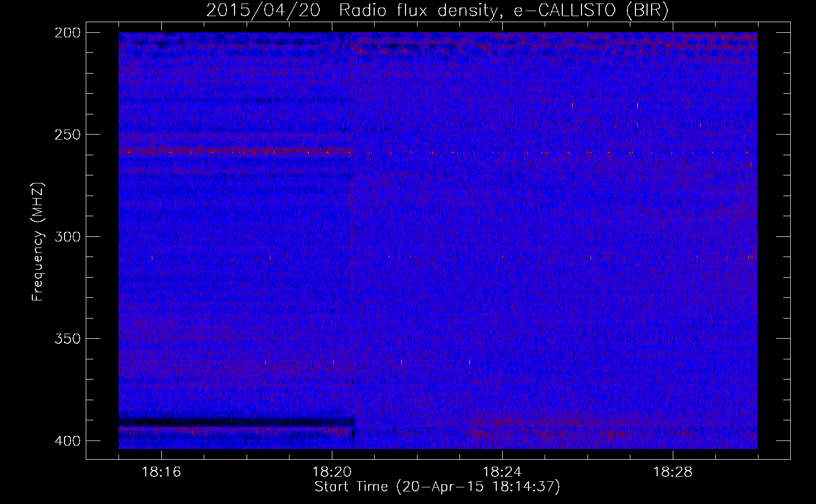Image resolution: width=816 pixels, height=504 pixels.
Task: Click the 300 frequency tick label
Action: (x=67, y=236)
